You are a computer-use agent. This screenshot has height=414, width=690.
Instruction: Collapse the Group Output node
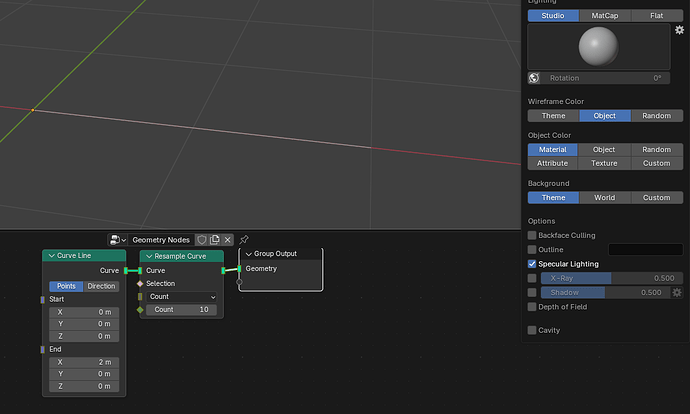pyautogui.click(x=248, y=254)
